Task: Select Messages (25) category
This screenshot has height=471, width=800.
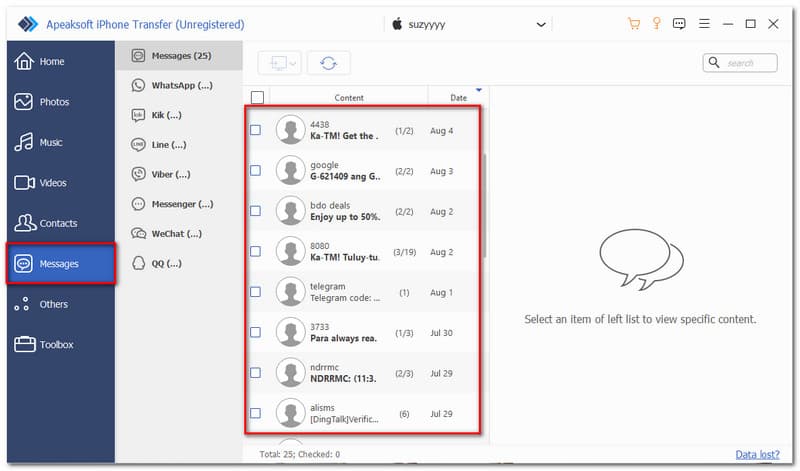Action: point(179,56)
